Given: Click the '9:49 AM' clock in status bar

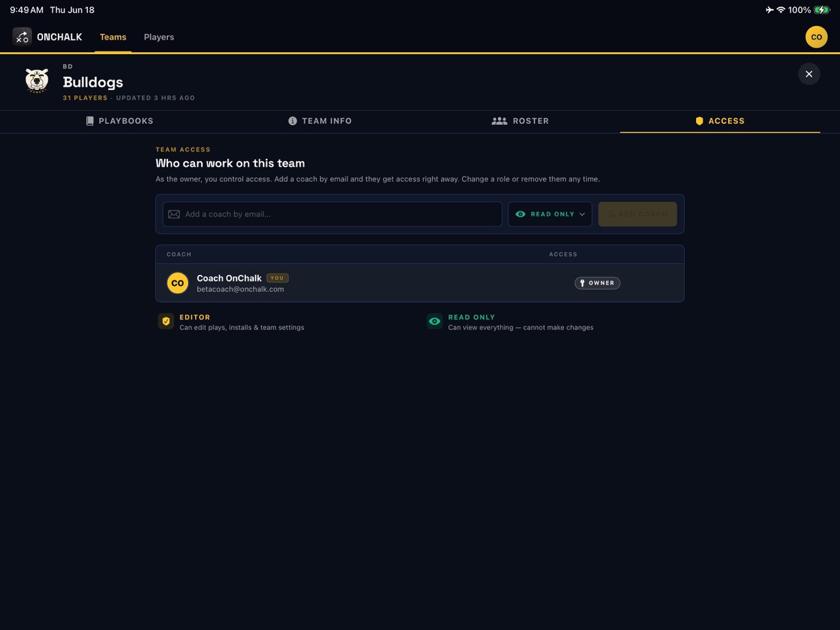Looking at the screenshot, I should click(x=27, y=10).
